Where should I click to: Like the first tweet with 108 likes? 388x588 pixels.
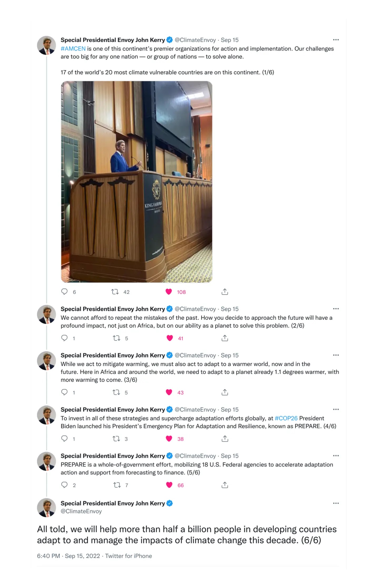[x=169, y=292]
